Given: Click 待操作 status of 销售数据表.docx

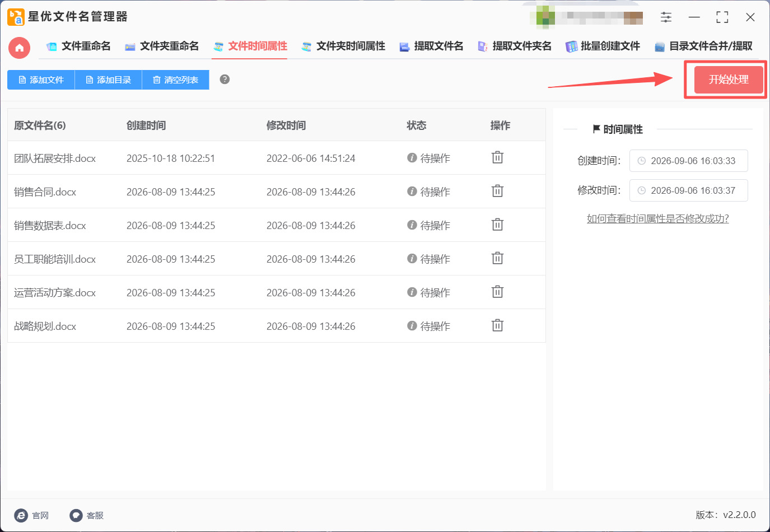Looking at the screenshot, I should click(435, 226).
